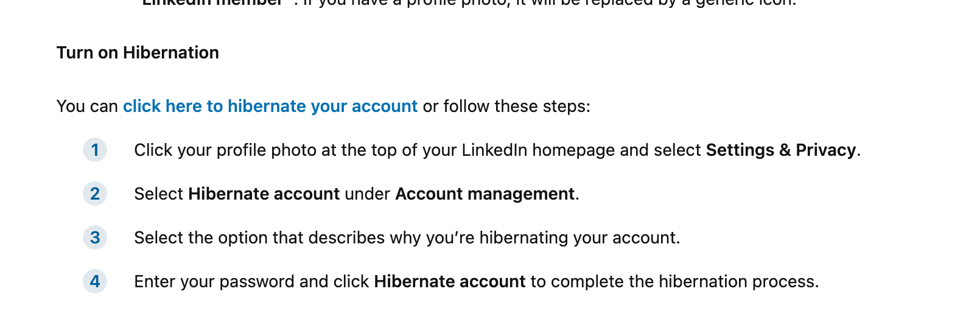Click the "or follow these steps:" text
This screenshot has width=980, height=325.
click(506, 107)
